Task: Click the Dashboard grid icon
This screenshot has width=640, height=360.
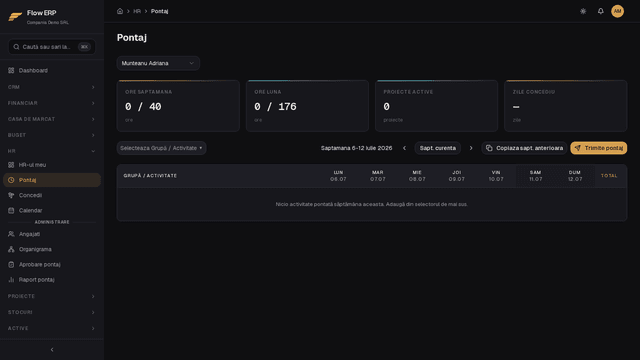Action: click(x=11, y=71)
